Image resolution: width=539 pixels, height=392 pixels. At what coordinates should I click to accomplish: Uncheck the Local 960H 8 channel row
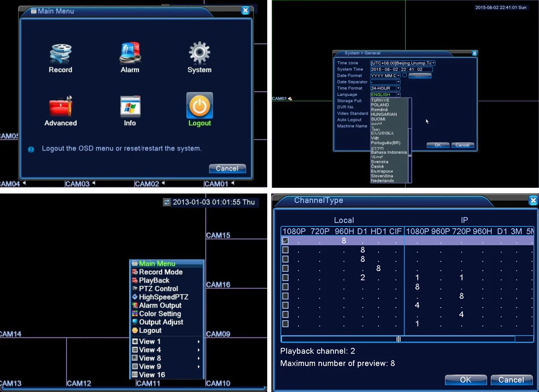285,241
